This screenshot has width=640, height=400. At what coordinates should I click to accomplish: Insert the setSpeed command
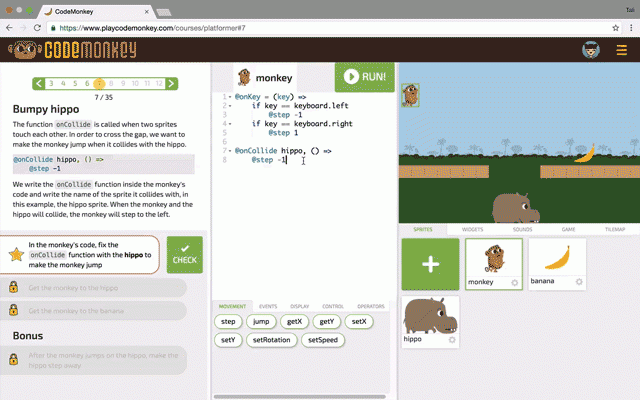(x=323, y=340)
